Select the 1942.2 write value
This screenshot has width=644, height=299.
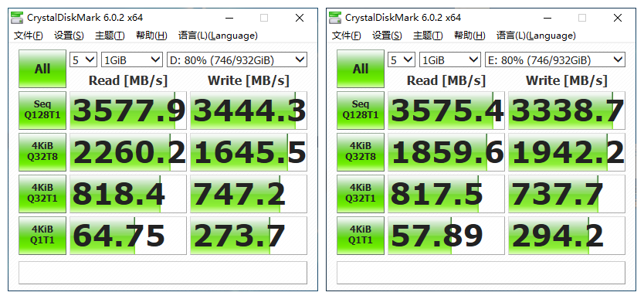point(567,152)
